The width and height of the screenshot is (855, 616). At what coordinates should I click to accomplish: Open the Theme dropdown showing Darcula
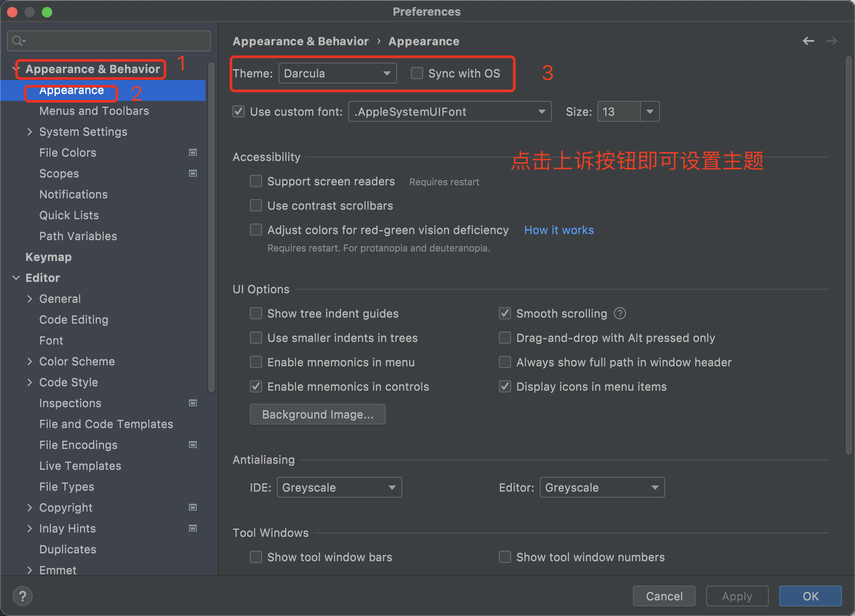tap(337, 73)
